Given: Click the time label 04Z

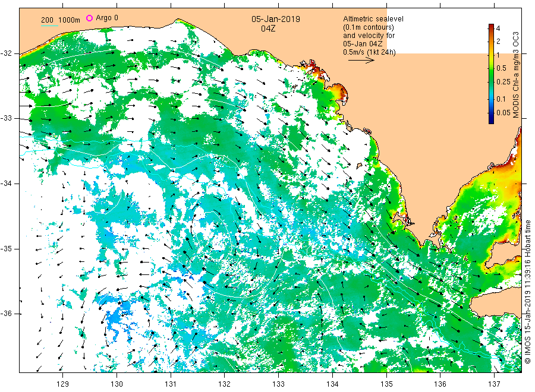Looking at the screenshot, I should [x=268, y=29].
